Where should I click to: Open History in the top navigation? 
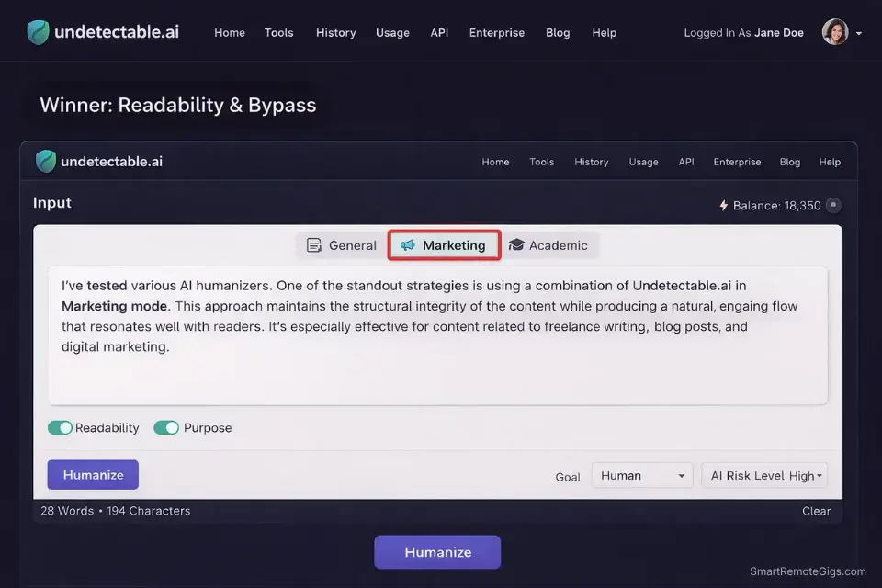[x=335, y=32]
